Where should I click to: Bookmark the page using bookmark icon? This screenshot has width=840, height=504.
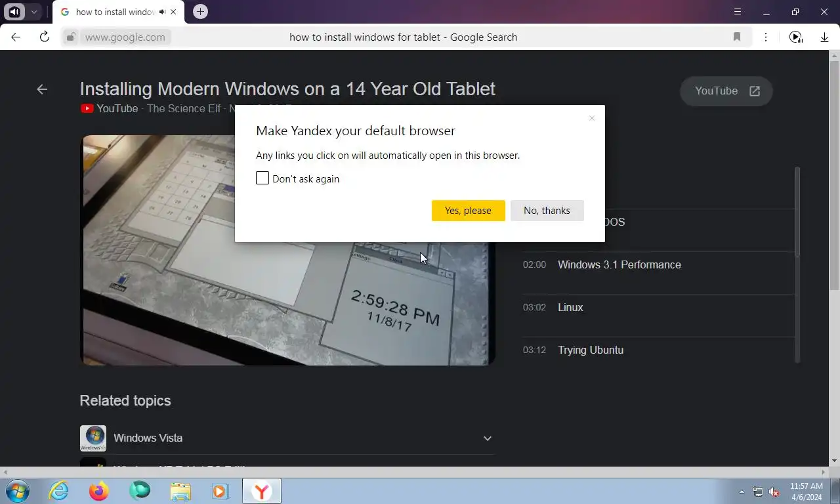pos(737,37)
